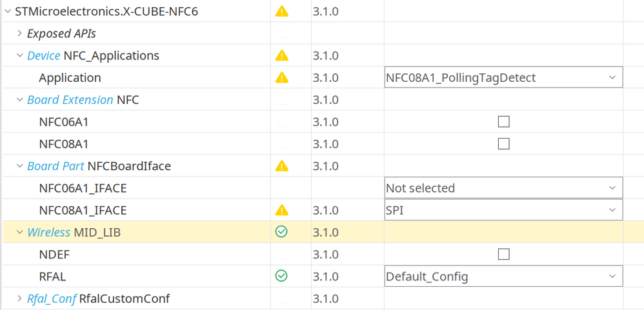Screen dimensions: 644x310
Task: Click warning icon beside Device NFC_Applications
Action: (x=281, y=55)
